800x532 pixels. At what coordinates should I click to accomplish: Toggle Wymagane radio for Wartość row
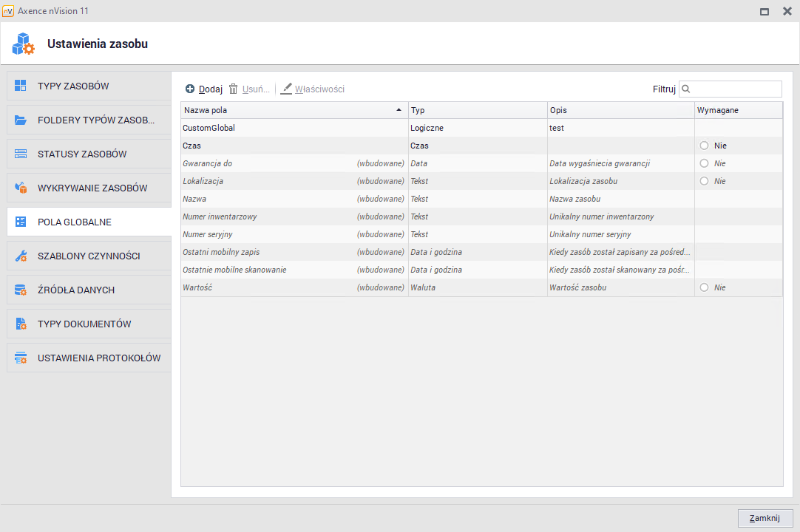point(704,287)
